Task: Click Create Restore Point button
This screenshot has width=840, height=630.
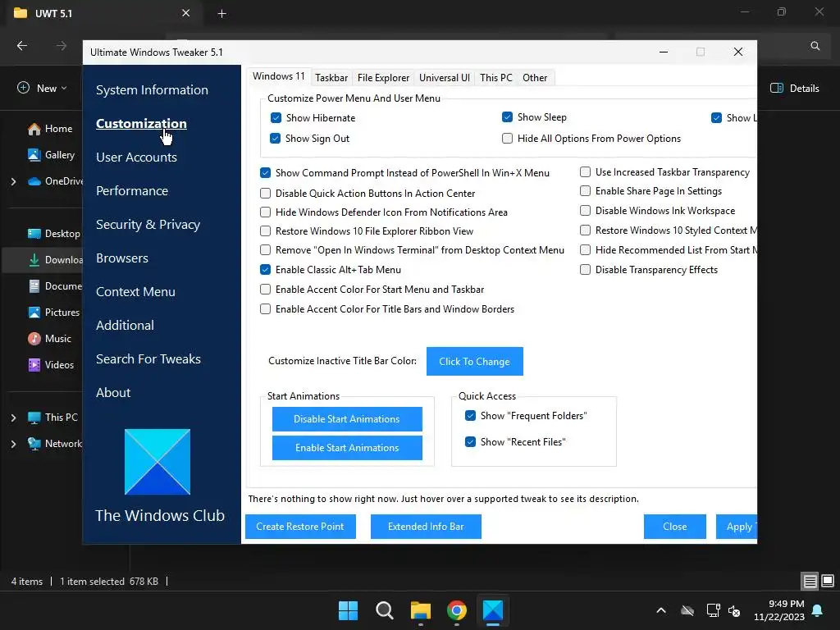Action: click(300, 527)
